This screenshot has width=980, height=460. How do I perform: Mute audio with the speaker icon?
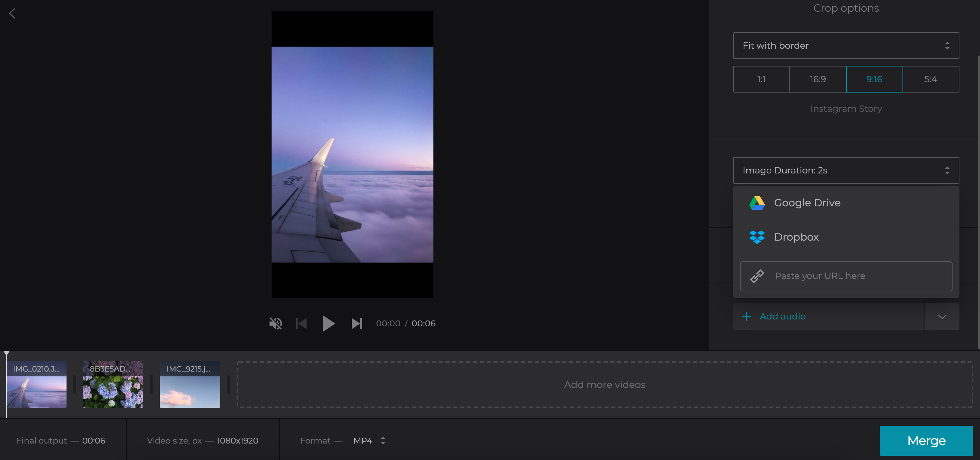click(x=276, y=324)
